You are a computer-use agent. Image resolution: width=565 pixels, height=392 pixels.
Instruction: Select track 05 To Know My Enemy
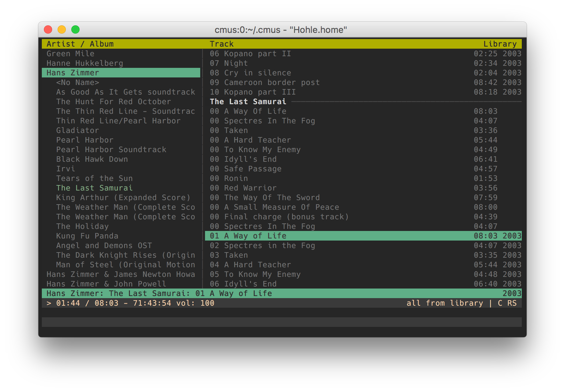coord(363,274)
